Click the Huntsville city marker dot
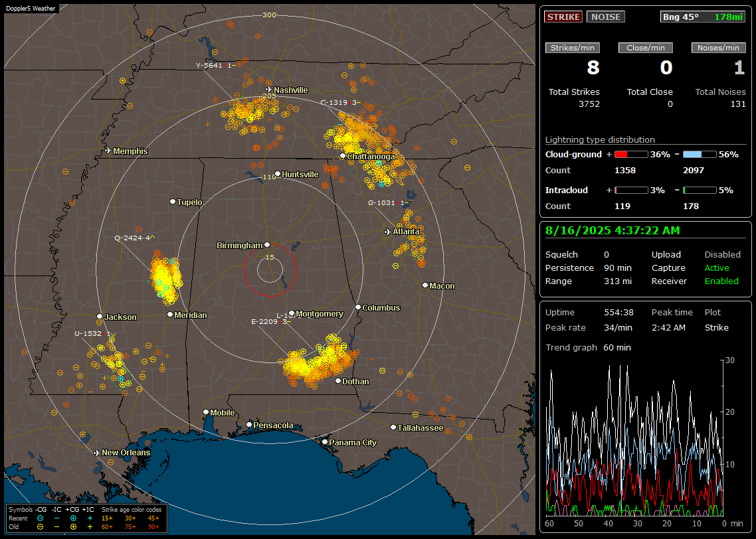The width and height of the screenshot is (756, 539). click(278, 174)
